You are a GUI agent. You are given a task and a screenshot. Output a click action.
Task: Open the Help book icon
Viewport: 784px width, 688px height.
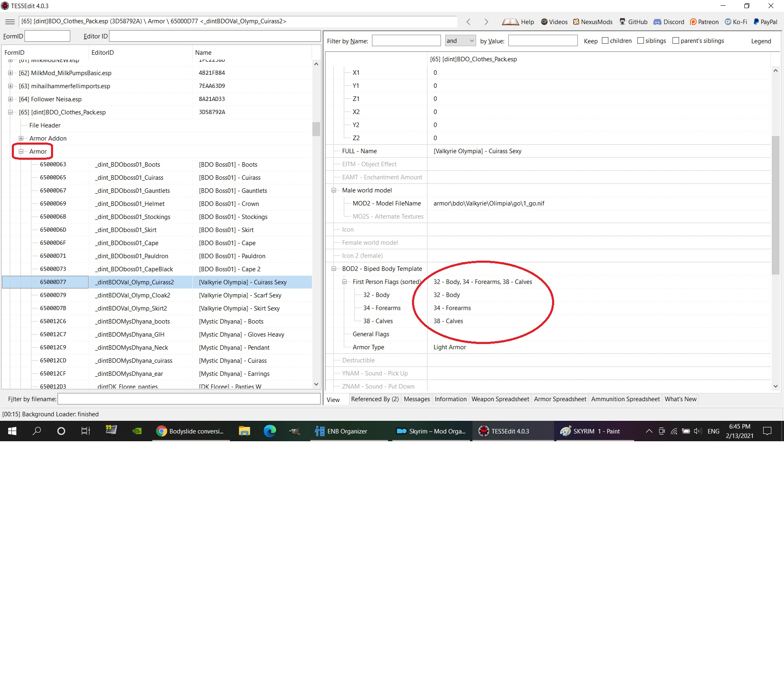(510, 22)
